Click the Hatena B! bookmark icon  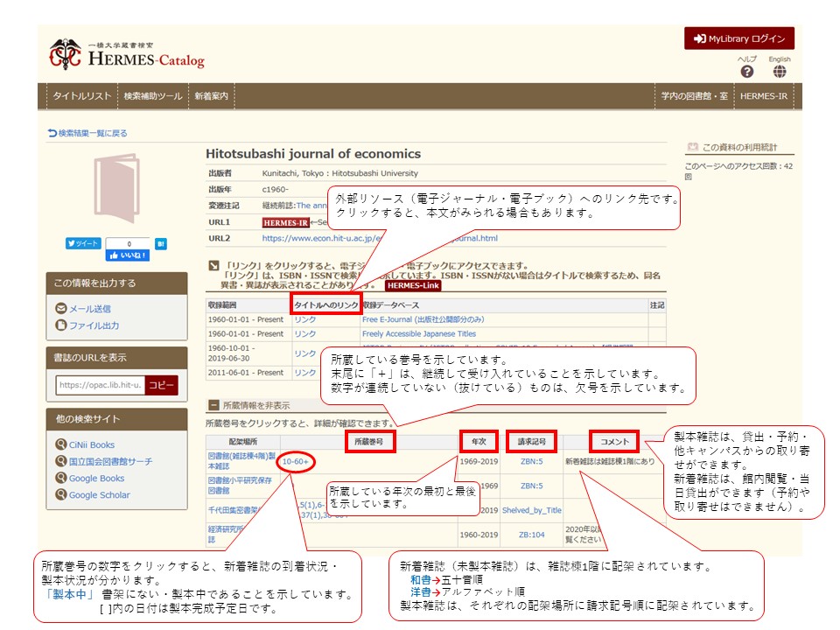coord(161,244)
